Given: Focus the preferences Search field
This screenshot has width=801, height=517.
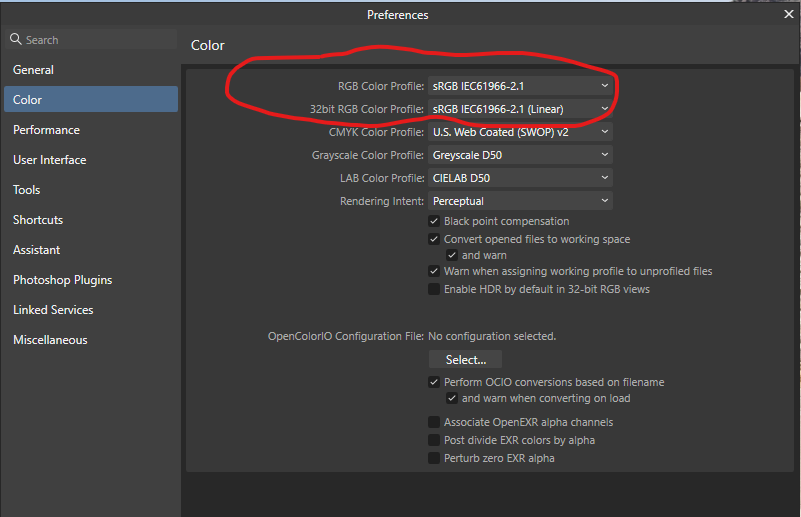Looking at the screenshot, I should [x=92, y=39].
